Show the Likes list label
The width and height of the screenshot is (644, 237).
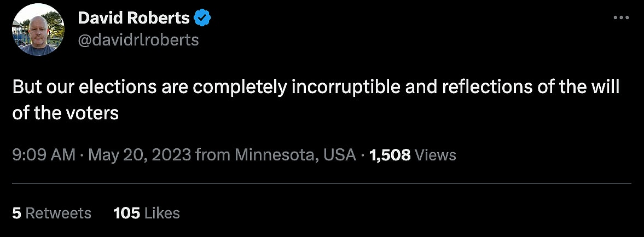coord(163,212)
